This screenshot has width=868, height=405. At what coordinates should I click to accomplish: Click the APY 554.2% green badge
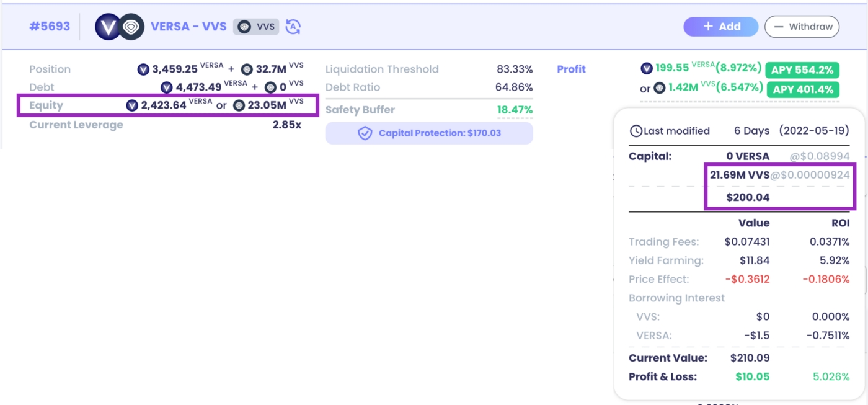(802, 69)
